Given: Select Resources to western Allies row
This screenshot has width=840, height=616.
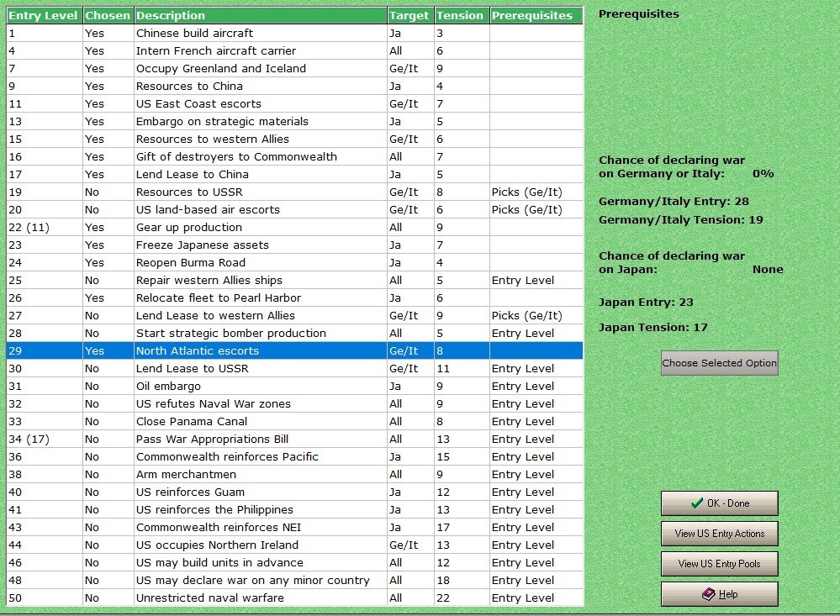Looking at the screenshot, I should (294, 140).
